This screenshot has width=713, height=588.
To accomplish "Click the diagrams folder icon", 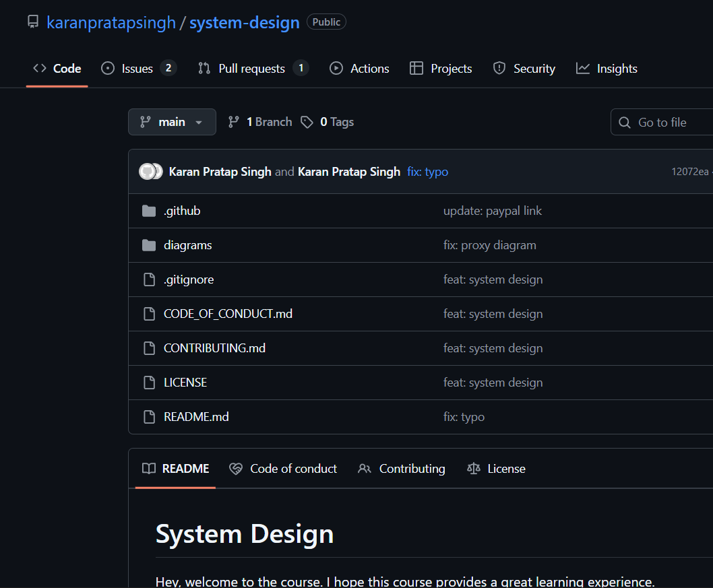I will pyautogui.click(x=149, y=245).
